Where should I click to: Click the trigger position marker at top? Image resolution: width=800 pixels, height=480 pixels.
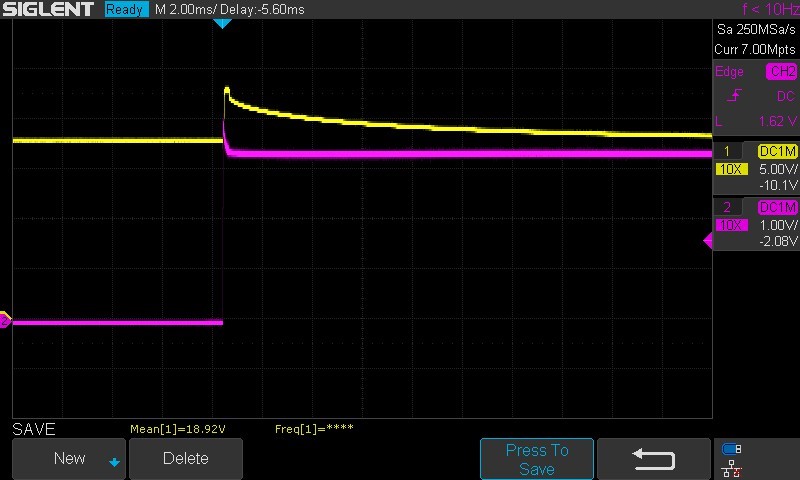pos(222,23)
